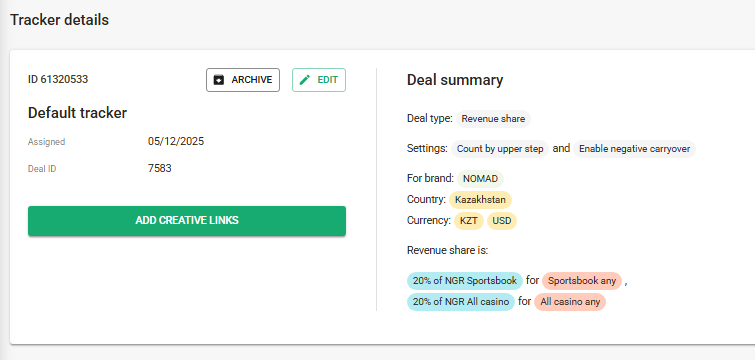Screen dimensions: 755x360
Task: Open the ARCHIVE button
Action: coord(243,80)
